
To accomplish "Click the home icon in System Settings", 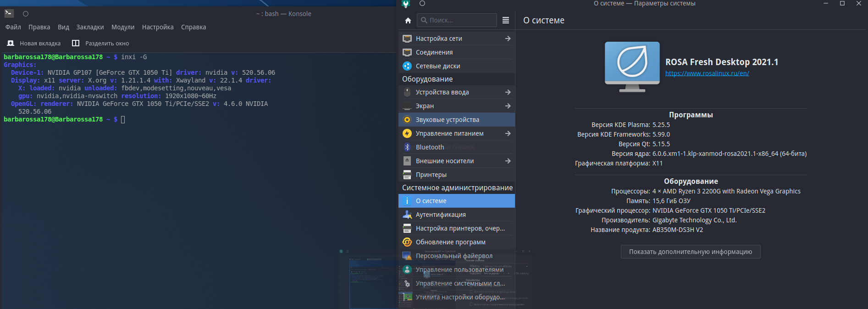I will click(408, 20).
